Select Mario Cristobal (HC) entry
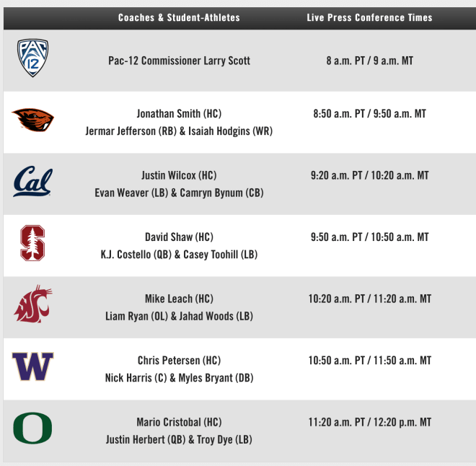476x466 pixels. coord(179,422)
